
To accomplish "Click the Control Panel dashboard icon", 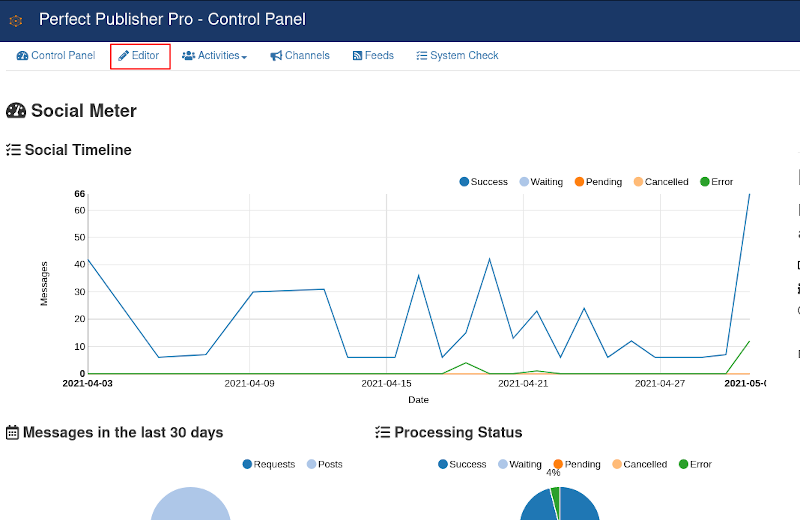I will point(22,56).
